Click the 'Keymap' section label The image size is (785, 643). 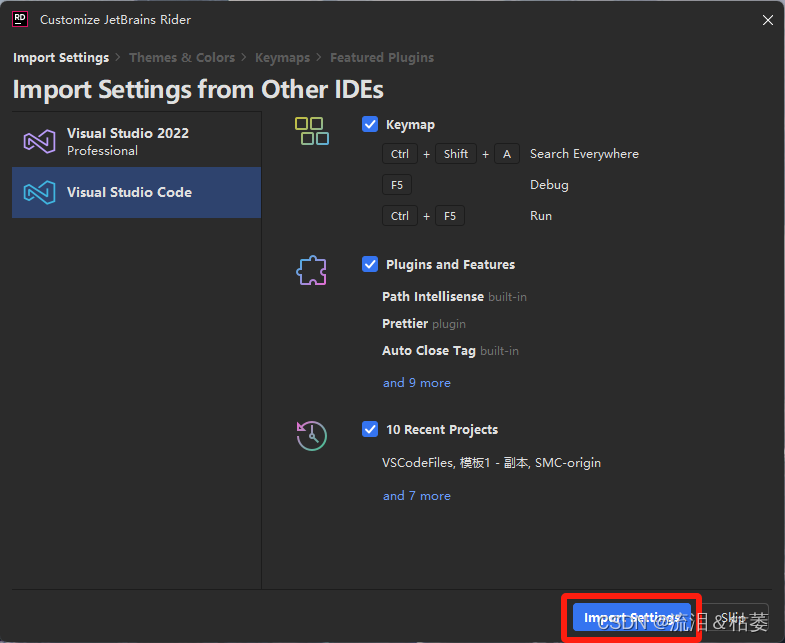coord(410,125)
